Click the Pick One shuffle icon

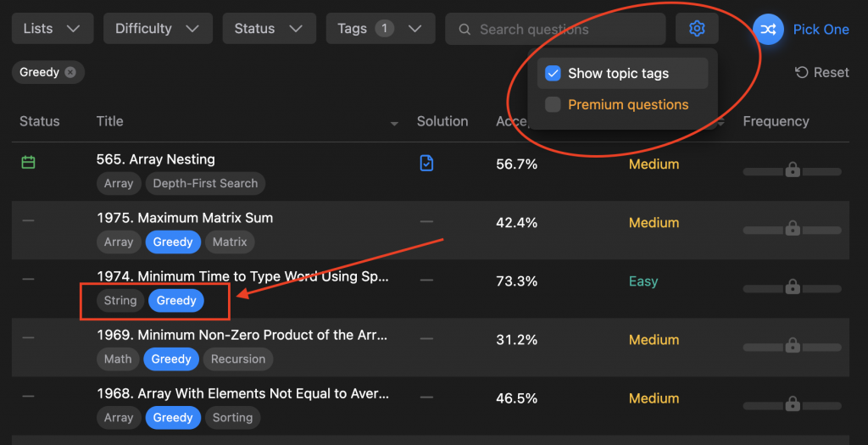click(x=768, y=29)
